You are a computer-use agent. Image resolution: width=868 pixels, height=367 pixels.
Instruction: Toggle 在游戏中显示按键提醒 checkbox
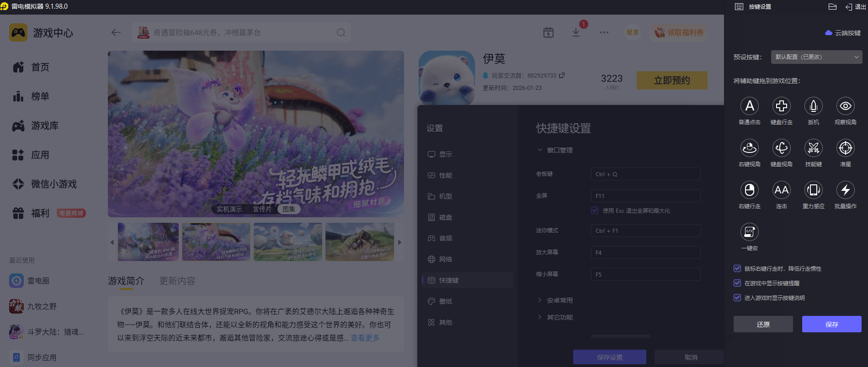pos(737,283)
